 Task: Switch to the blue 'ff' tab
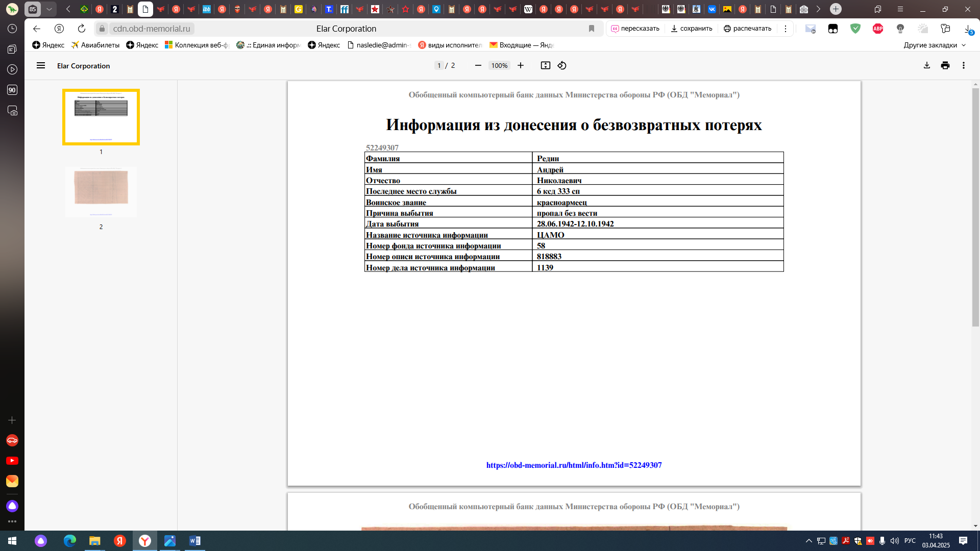coord(345,9)
